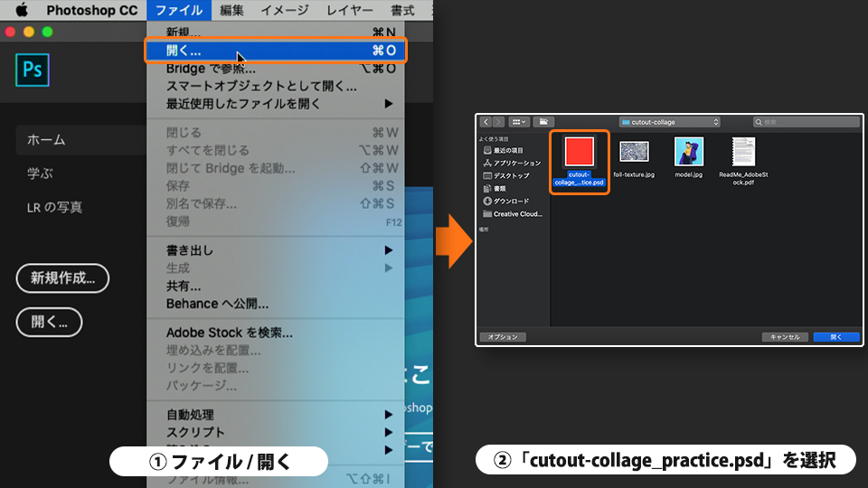Click the 開く... button on home screen
Image resolution: width=868 pixels, height=488 pixels.
[49, 322]
